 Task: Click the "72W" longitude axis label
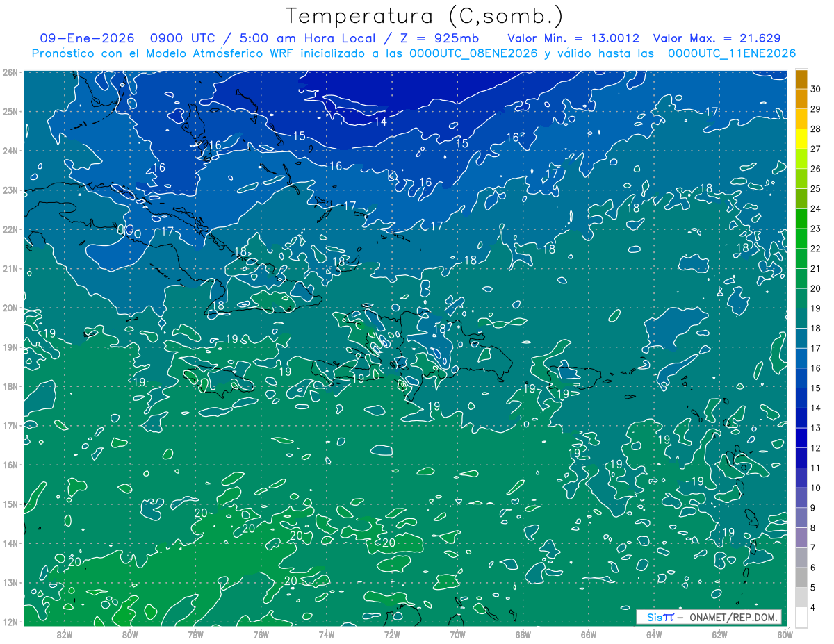click(x=392, y=634)
